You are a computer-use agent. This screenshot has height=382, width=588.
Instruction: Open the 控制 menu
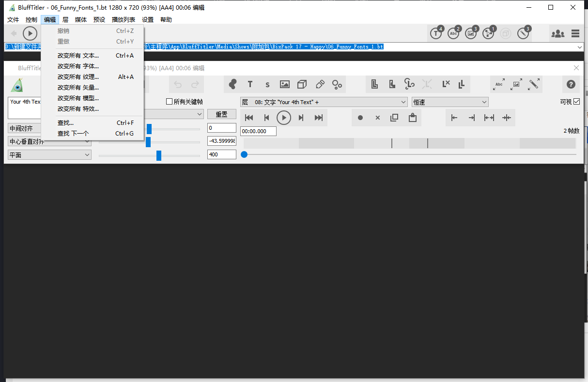click(x=31, y=20)
